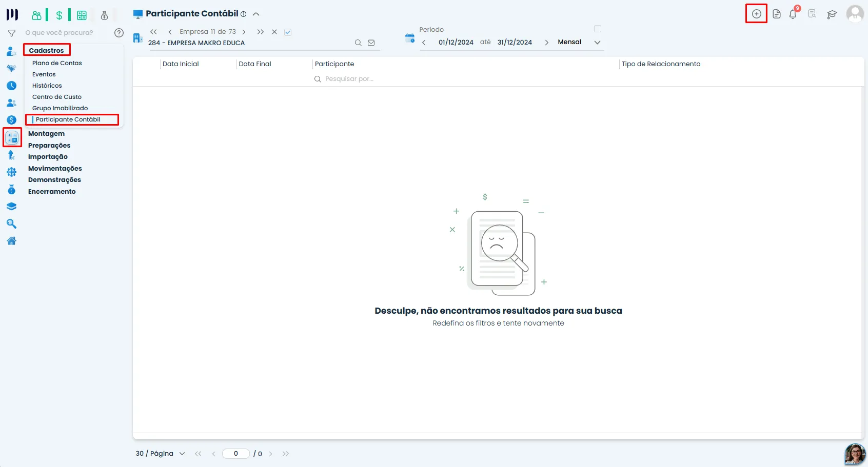Go to the last company with double right arrows

261,32
